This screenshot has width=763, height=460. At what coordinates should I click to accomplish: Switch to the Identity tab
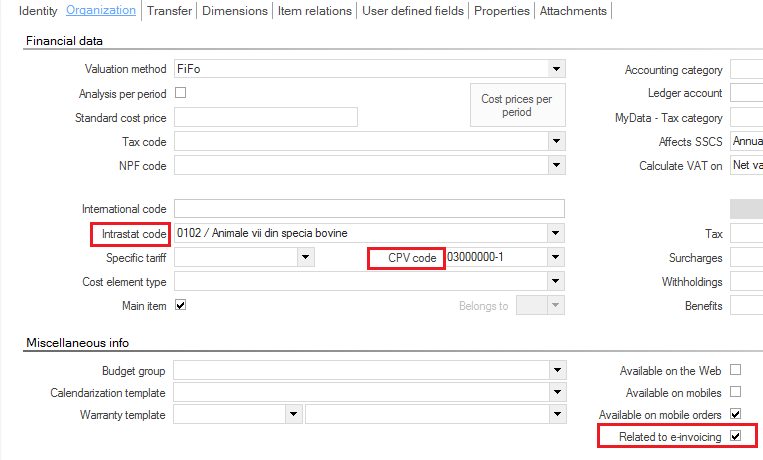click(38, 11)
